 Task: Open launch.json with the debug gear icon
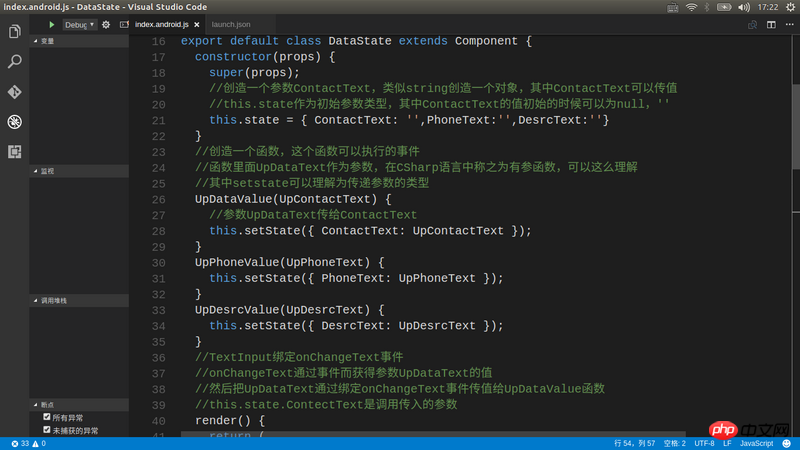pyautogui.click(x=106, y=24)
